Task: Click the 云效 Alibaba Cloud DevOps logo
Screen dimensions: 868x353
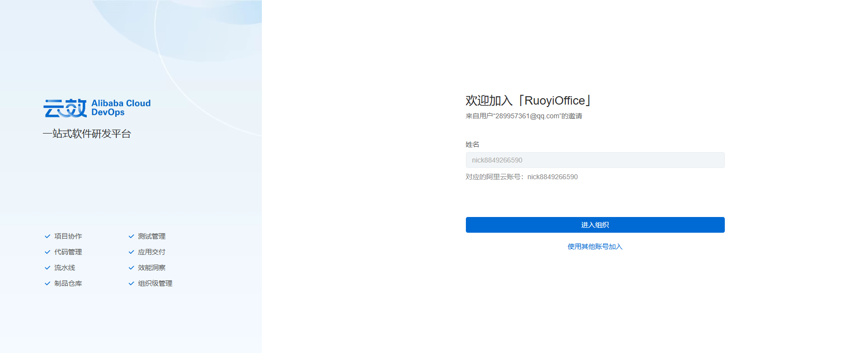Action: tap(97, 108)
